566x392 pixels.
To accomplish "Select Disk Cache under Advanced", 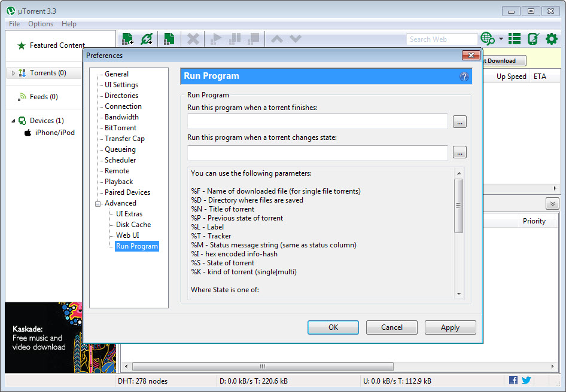I will coord(133,225).
